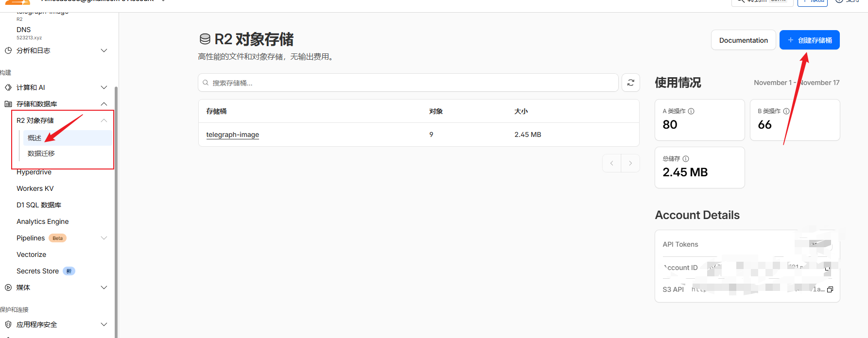Open Analytics Engine in sidebar
Screen dimensions: 868x338
coord(43,221)
